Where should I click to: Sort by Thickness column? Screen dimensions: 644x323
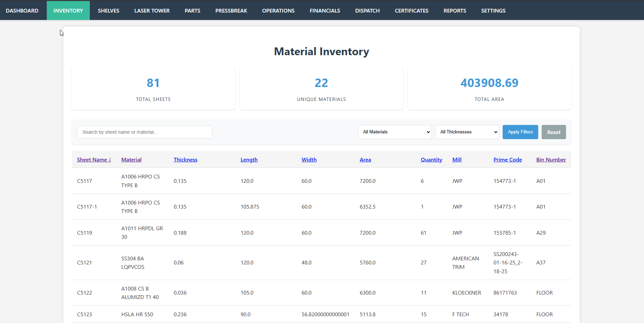tap(185, 160)
